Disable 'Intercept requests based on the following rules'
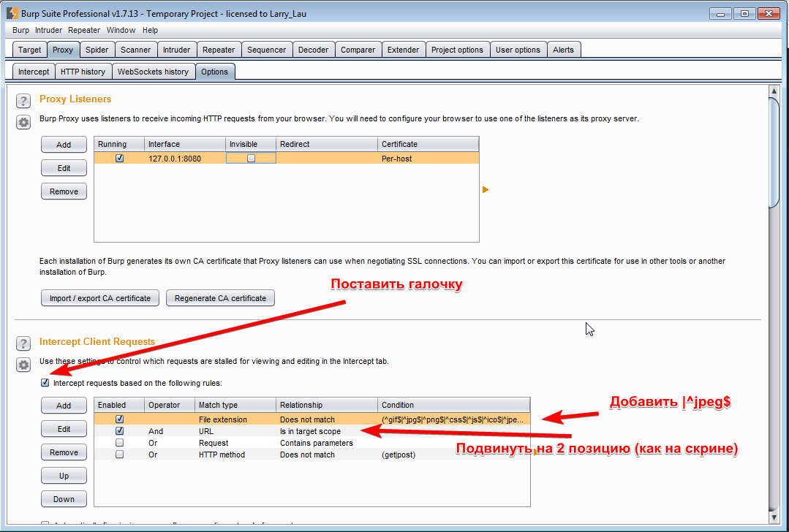This screenshot has width=789, height=532. pos(45,382)
